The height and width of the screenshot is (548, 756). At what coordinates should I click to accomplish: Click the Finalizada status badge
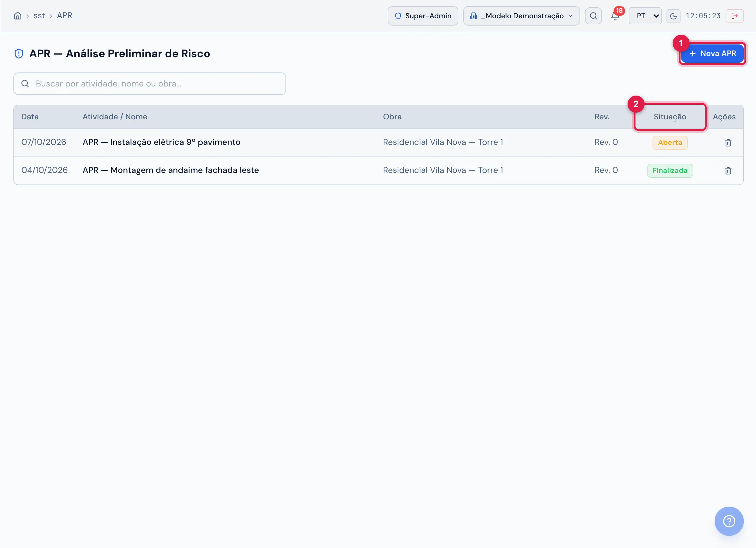pyautogui.click(x=670, y=171)
